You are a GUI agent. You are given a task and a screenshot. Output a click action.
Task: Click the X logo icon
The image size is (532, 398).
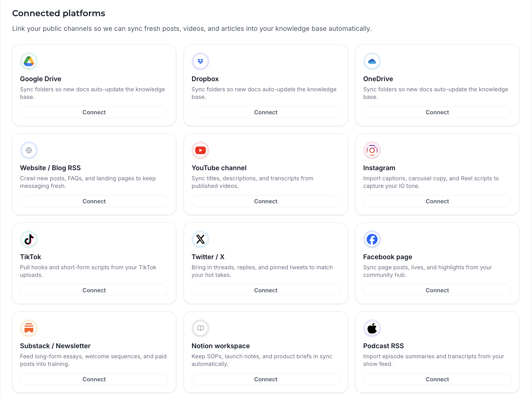tap(200, 239)
